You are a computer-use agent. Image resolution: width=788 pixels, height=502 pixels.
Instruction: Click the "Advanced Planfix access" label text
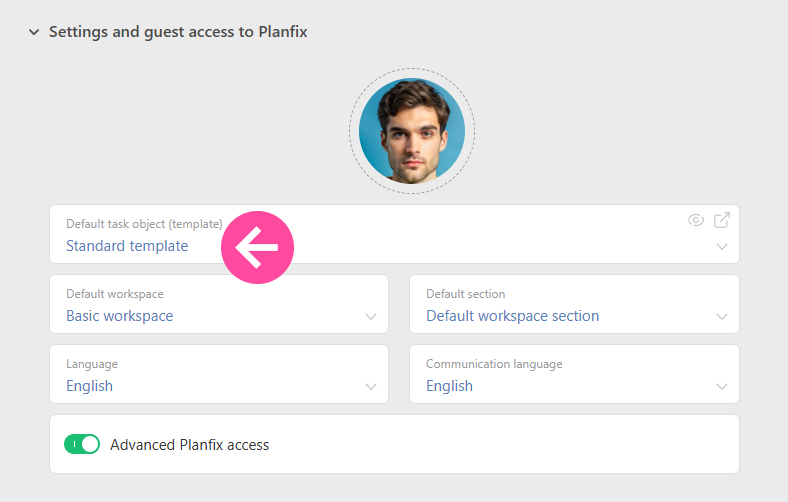(189, 445)
